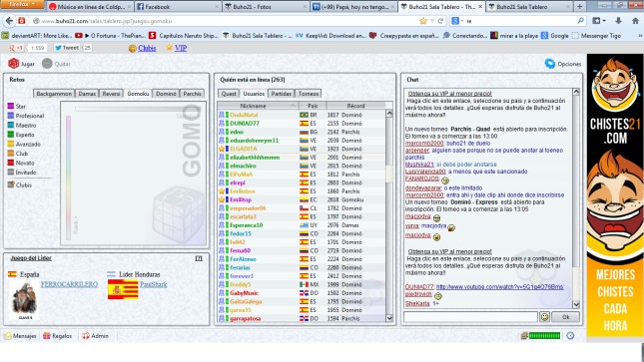
Task: Open a new browser tab with the plus button
Action: click(x=579, y=7)
